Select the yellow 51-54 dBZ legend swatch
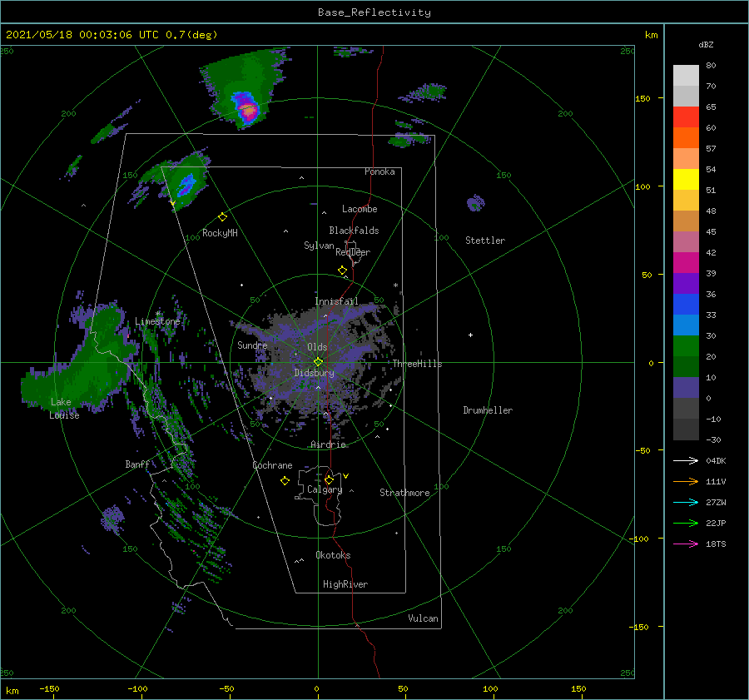The width and height of the screenshot is (749, 700). (686, 180)
